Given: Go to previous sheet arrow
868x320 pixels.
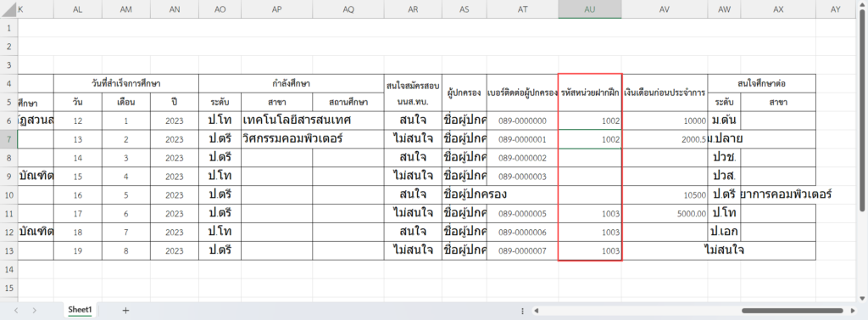Looking at the screenshot, I should 16,311.
